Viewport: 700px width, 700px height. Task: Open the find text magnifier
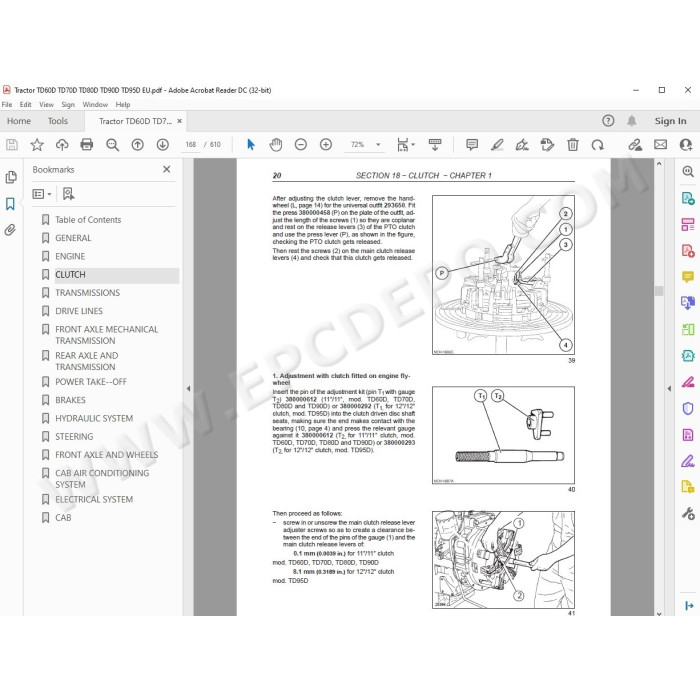(x=112, y=144)
